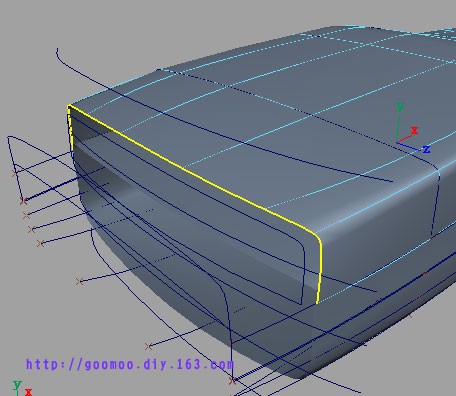Click the red x label in the bottom-left corner axis
This screenshot has width=456, height=396.
[x=29, y=392]
